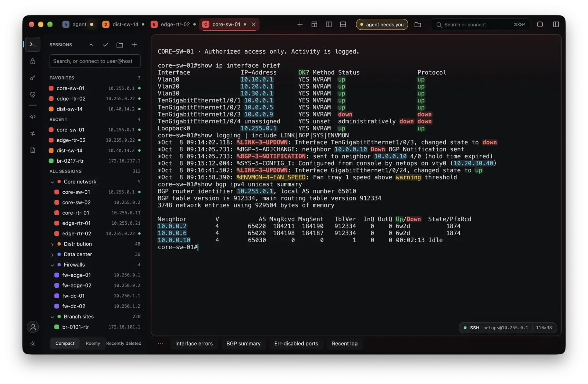This screenshot has width=588, height=384.
Task: Focus the Search or connect field
Action: click(480, 25)
